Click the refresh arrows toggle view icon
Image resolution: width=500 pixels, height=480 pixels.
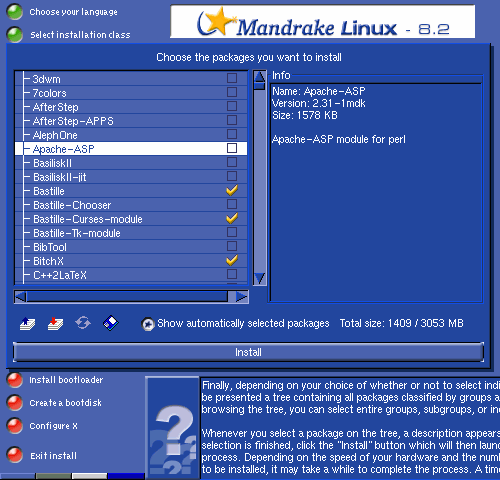tap(83, 323)
